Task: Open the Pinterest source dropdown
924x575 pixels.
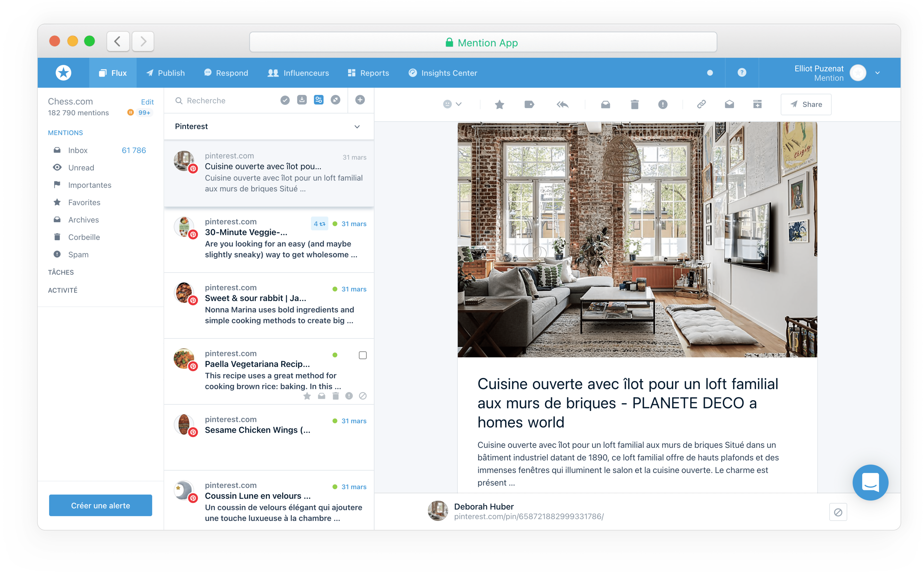Action: pos(269,126)
